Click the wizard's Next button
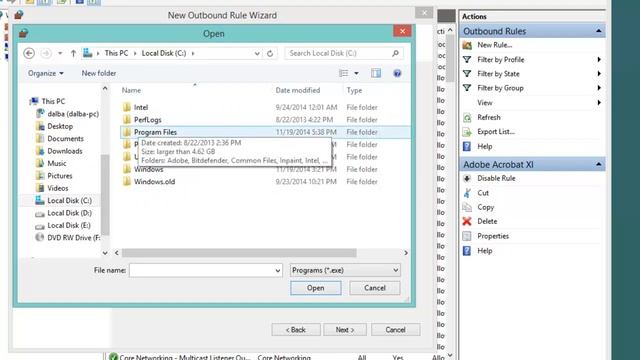 click(345, 329)
